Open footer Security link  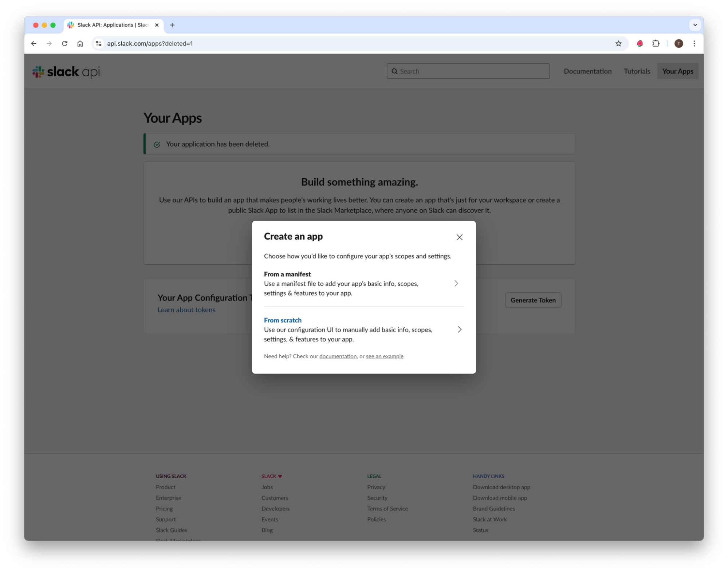coord(377,498)
